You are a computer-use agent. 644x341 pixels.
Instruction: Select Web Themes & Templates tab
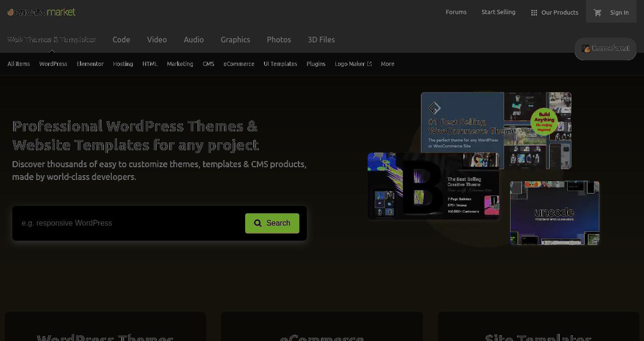click(51, 40)
